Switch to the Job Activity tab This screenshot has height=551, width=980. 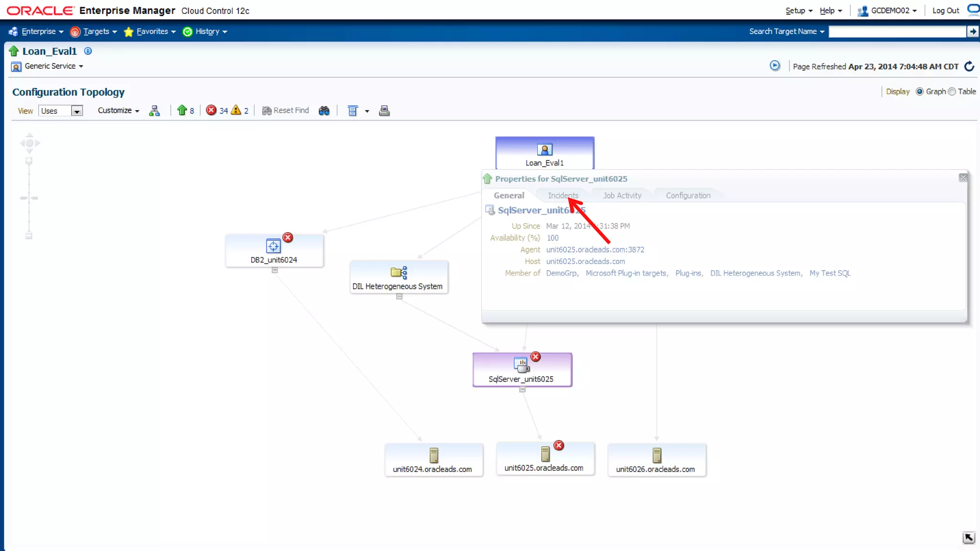coord(622,195)
